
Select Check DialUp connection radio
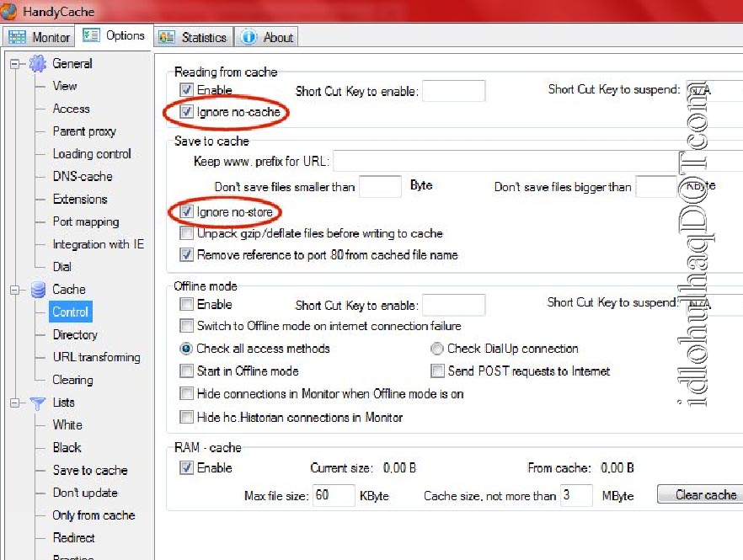(x=437, y=349)
